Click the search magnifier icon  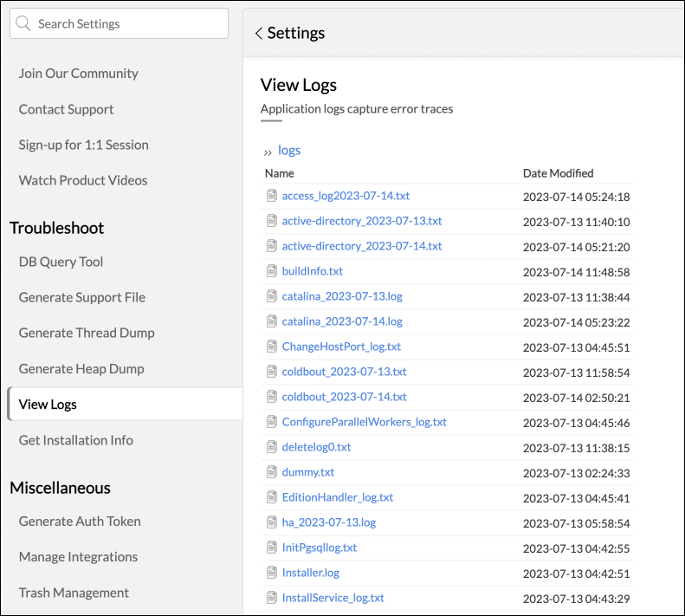pyautogui.click(x=24, y=24)
